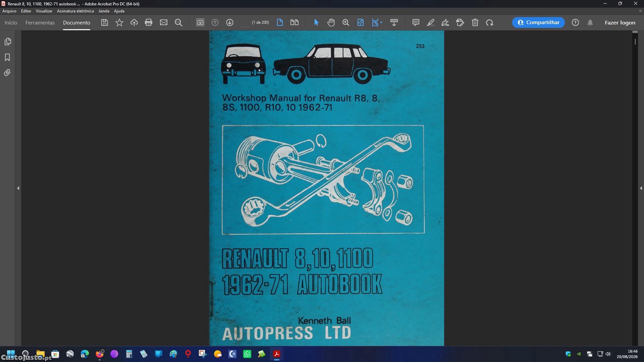Expand the left navigation pane arrow
The image size is (644, 362).
tap(18, 188)
